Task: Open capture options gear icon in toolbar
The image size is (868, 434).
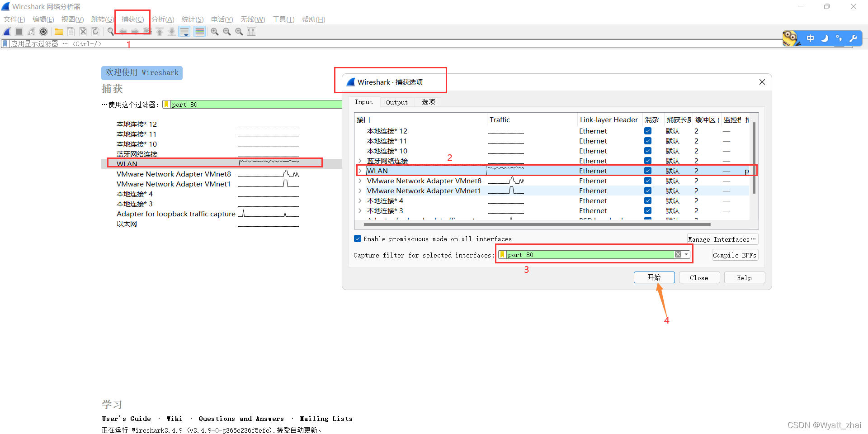Action: coord(43,32)
